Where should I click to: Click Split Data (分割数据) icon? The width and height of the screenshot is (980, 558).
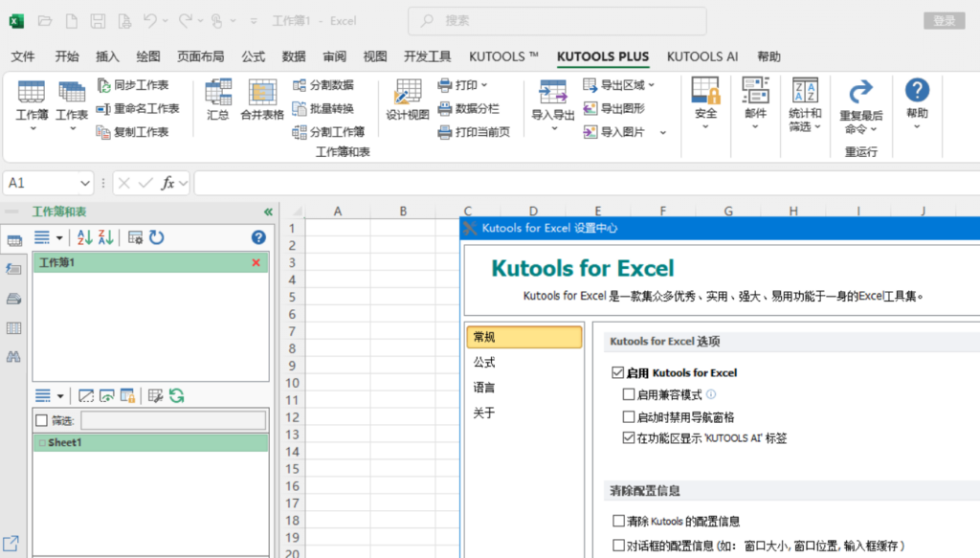(x=300, y=85)
